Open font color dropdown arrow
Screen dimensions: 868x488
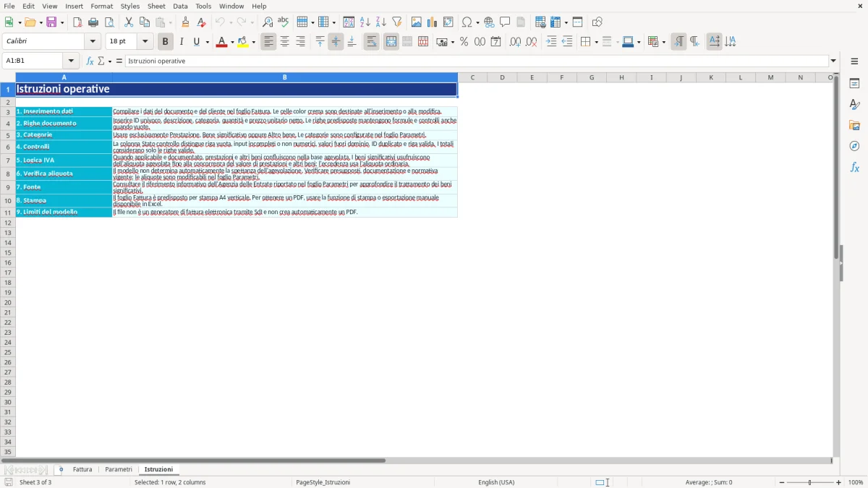pyautogui.click(x=232, y=42)
